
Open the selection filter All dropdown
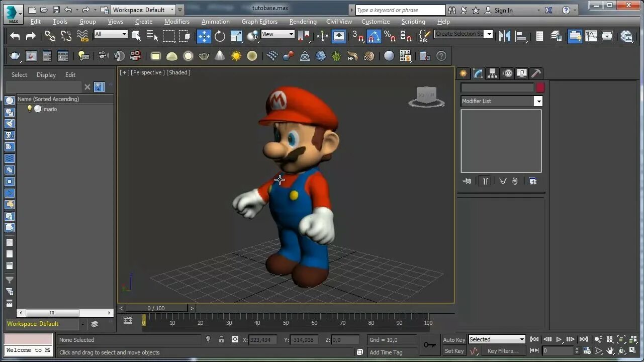click(111, 34)
